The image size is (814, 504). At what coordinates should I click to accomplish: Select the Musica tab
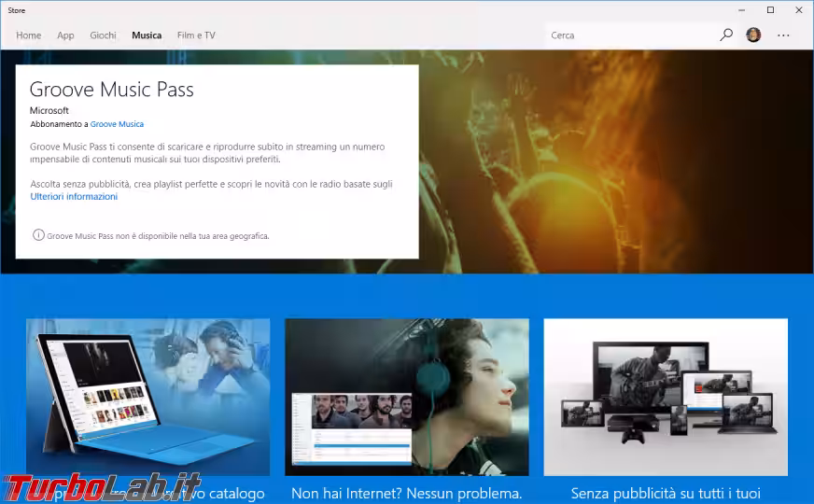click(147, 35)
